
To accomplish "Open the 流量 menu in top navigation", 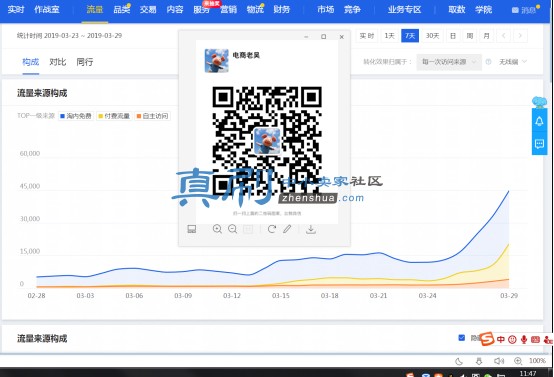I will click(x=95, y=10).
